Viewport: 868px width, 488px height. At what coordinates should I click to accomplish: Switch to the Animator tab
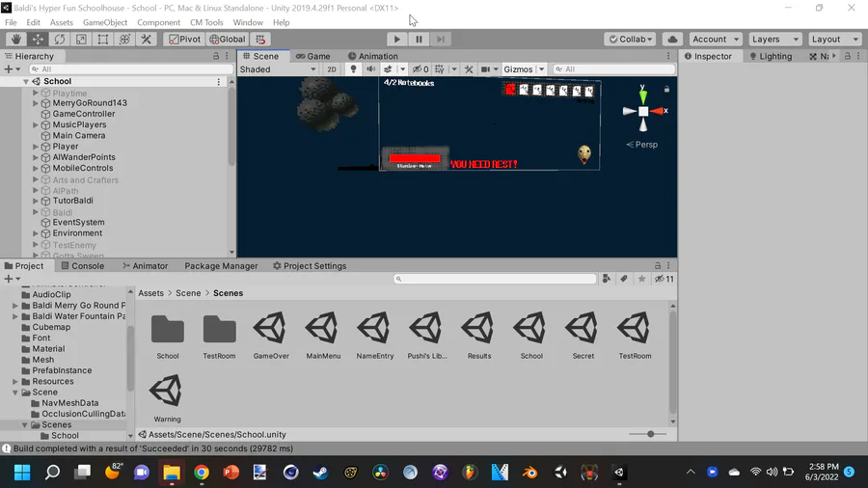(145, 266)
